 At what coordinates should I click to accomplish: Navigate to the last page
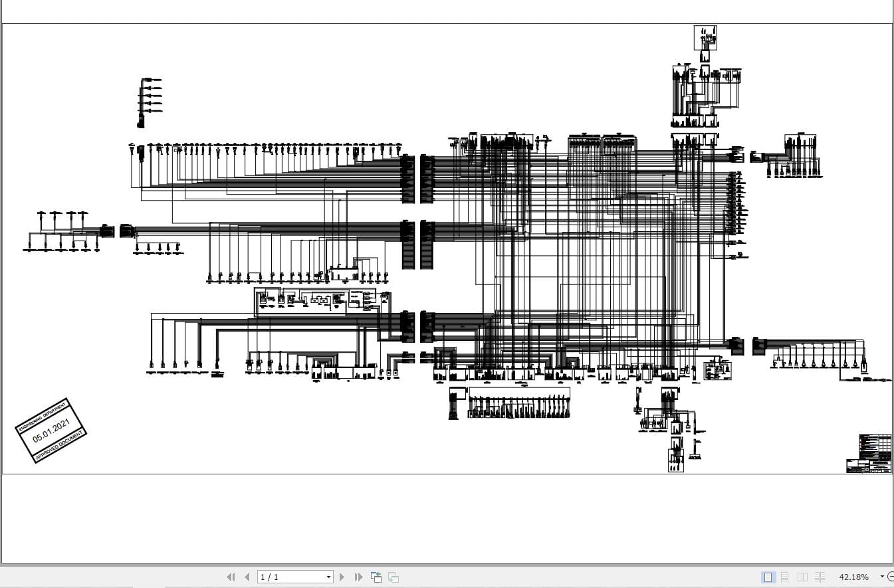359,577
